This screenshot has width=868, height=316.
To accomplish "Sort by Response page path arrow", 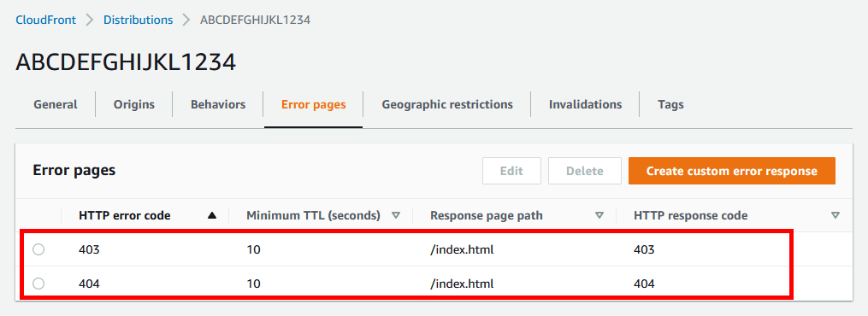I will tap(599, 216).
